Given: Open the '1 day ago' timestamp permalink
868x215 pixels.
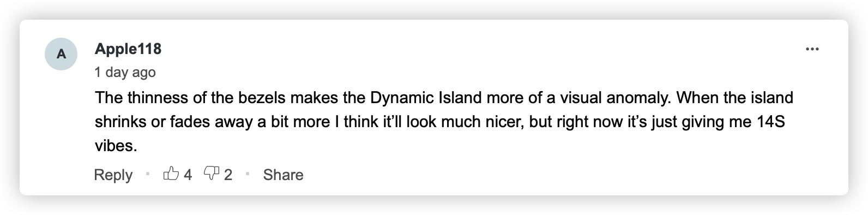Looking at the screenshot, I should click(125, 72).
